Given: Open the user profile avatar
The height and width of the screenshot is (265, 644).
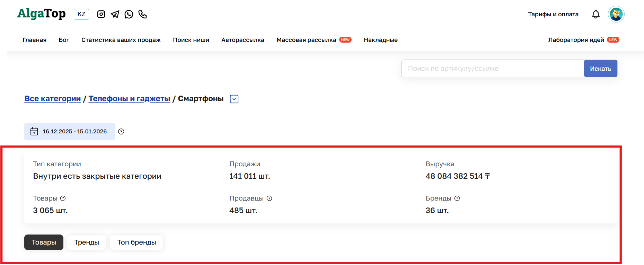Looking at the screenshot, I should (616, 14).
